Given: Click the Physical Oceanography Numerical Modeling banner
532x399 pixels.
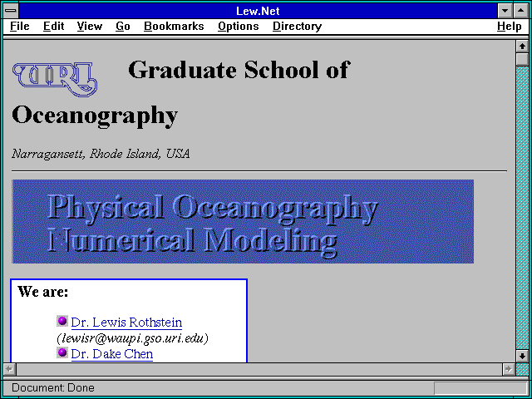Looking at the screenshot, I should 243,221.
